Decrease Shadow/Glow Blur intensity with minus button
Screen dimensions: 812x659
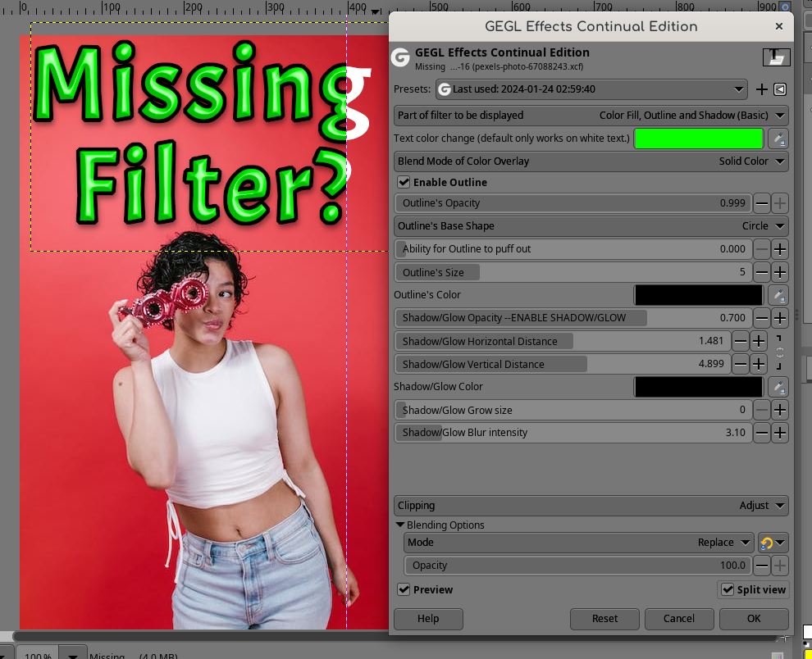762,433
